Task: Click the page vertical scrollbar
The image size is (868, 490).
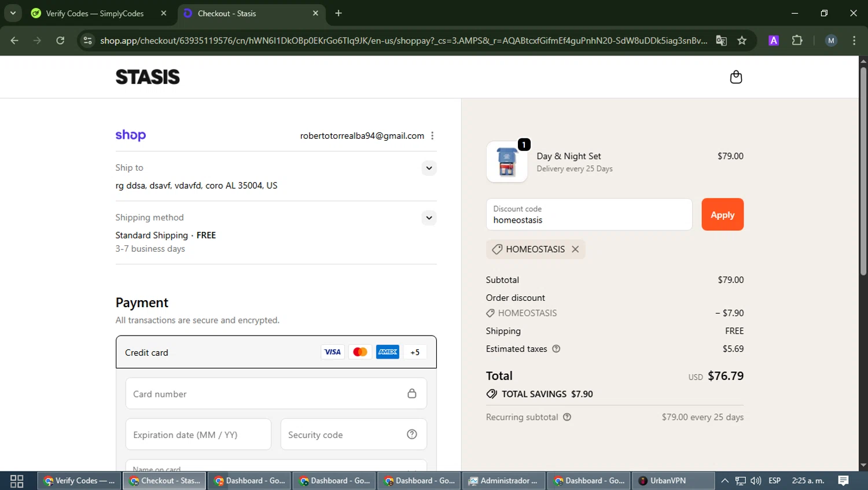Action: [863, 171]
